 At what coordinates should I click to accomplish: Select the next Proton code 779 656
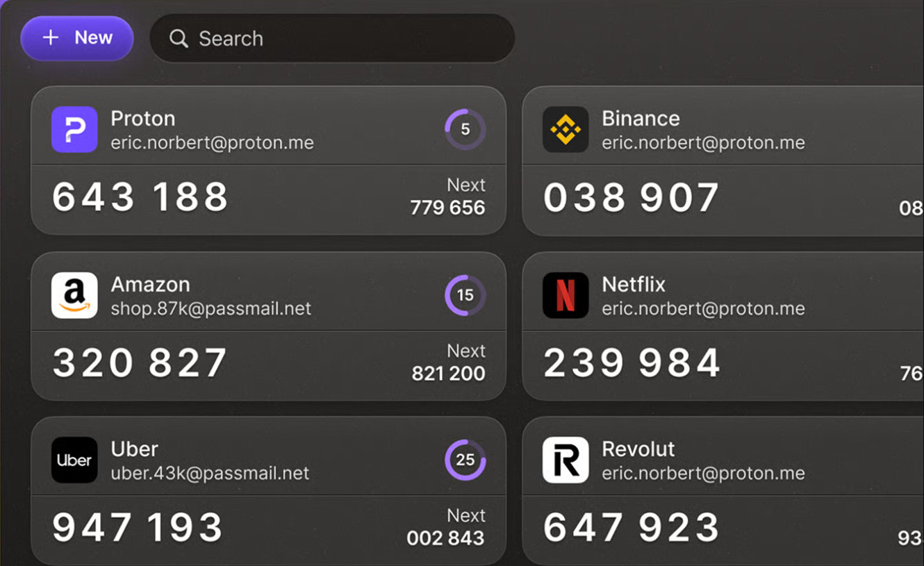[447, 208]
